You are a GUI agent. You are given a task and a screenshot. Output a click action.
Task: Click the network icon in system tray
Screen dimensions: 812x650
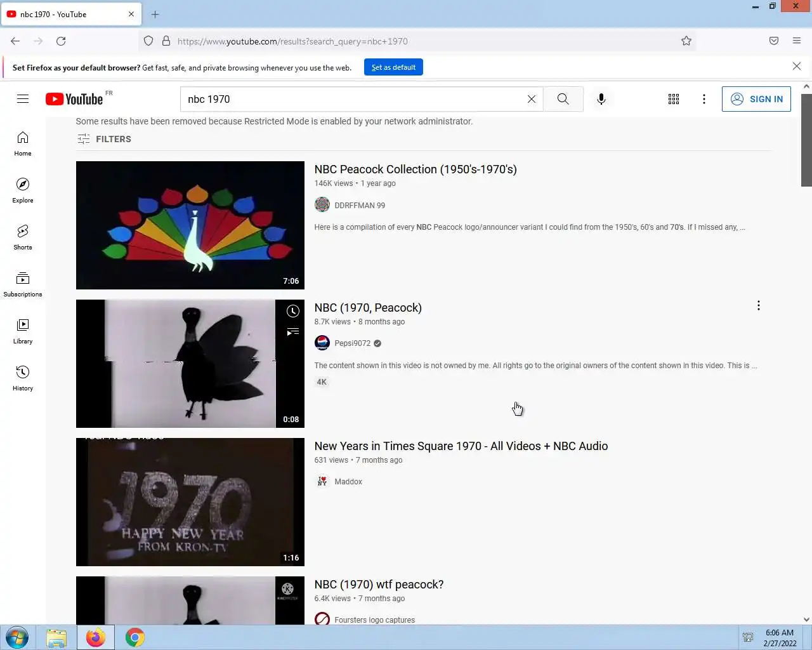[748, 638]
